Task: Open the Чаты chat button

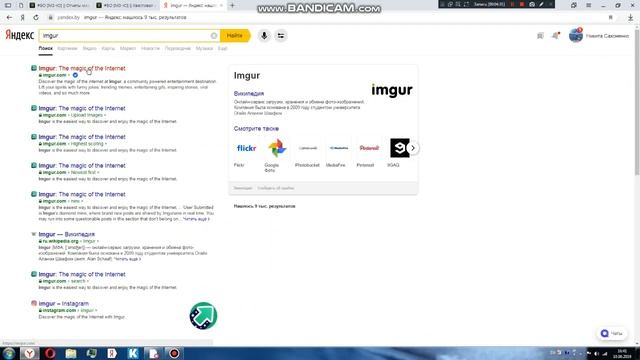Action: click(x=612, y=333)
